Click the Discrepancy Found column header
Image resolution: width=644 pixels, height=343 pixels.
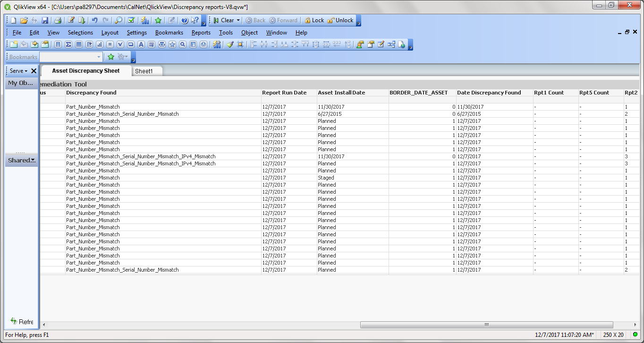(91, 93)
